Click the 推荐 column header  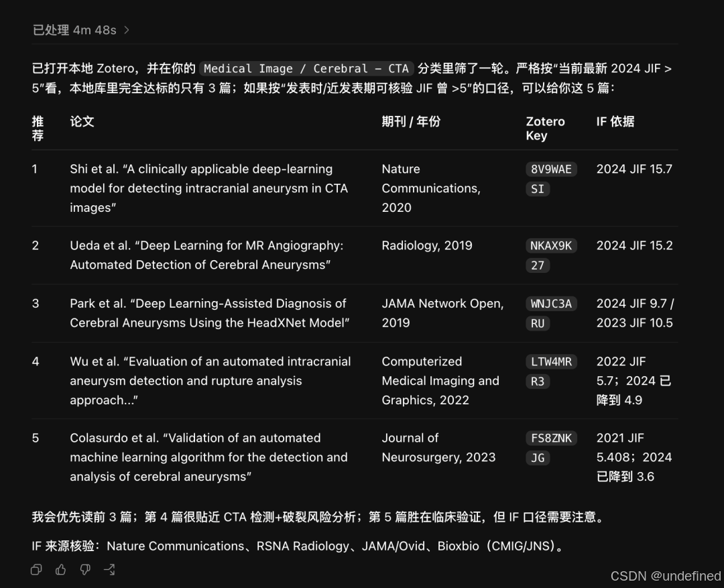click(38, 129)
